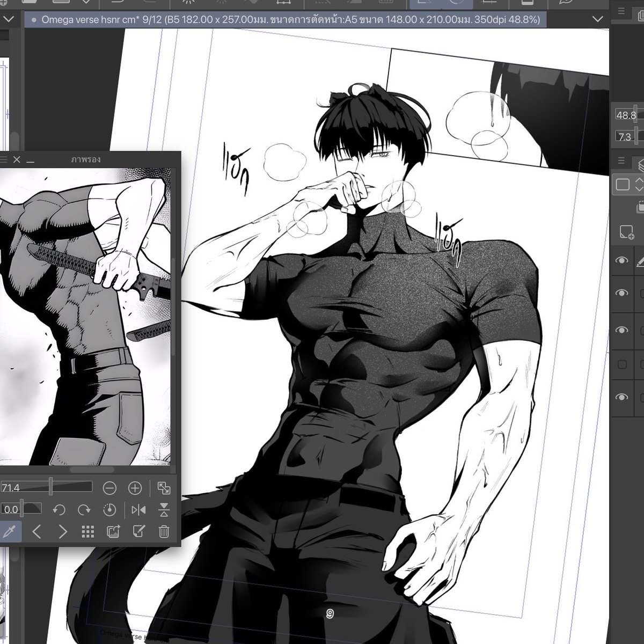644x644 pixels.
Task: Toggle visibility of top layer with pen icon
Action: (622, 260)
